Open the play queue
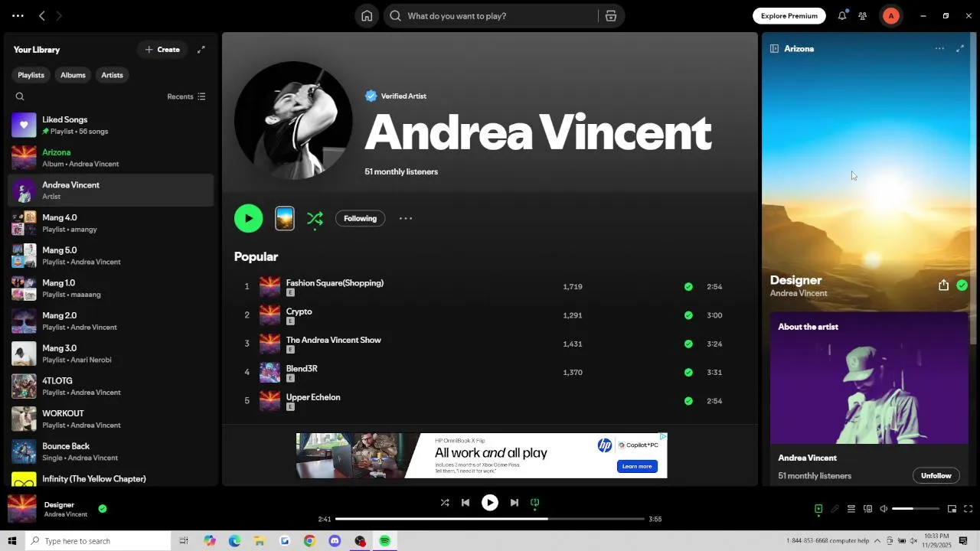The width and height of the screenshot is (980, 551). [x=851, y=509]
